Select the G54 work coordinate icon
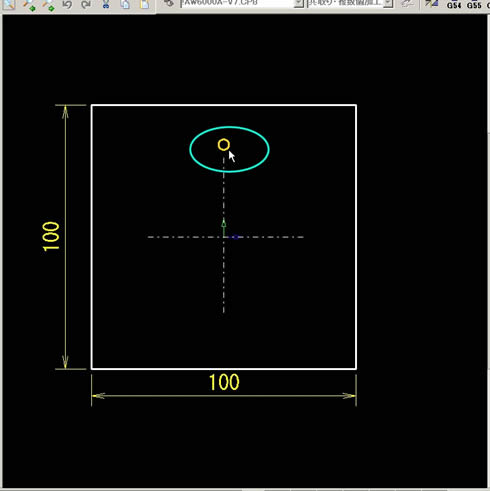 click(454, 5)
